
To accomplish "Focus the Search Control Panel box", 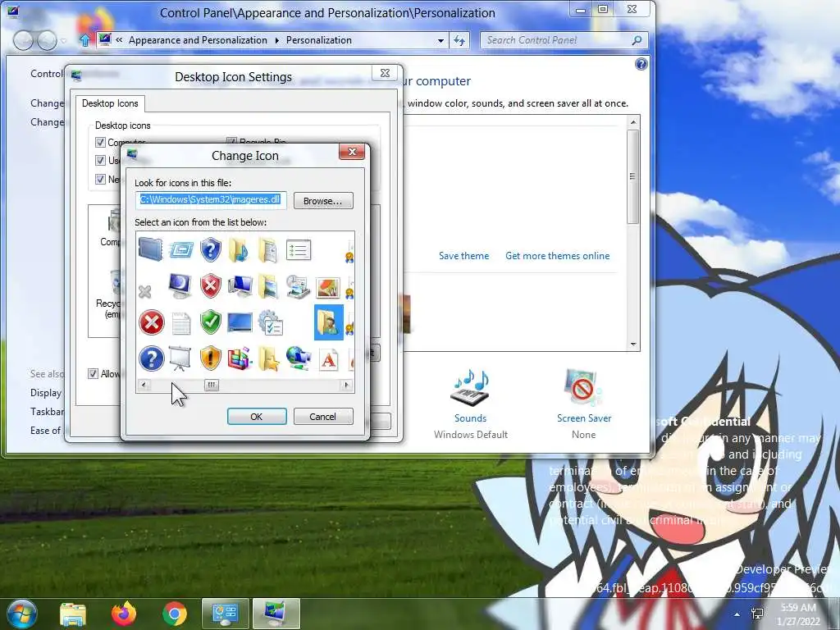I will pos(564,40).
